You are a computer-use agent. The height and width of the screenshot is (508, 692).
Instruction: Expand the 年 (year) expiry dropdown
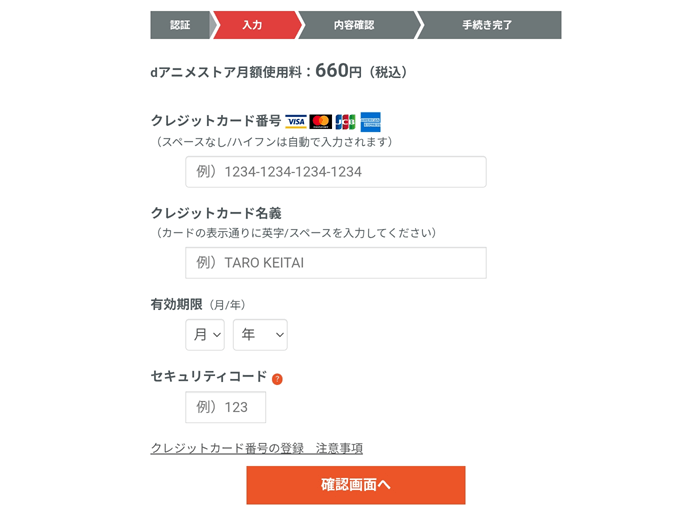pyautogui.click(x=260, y=335)
